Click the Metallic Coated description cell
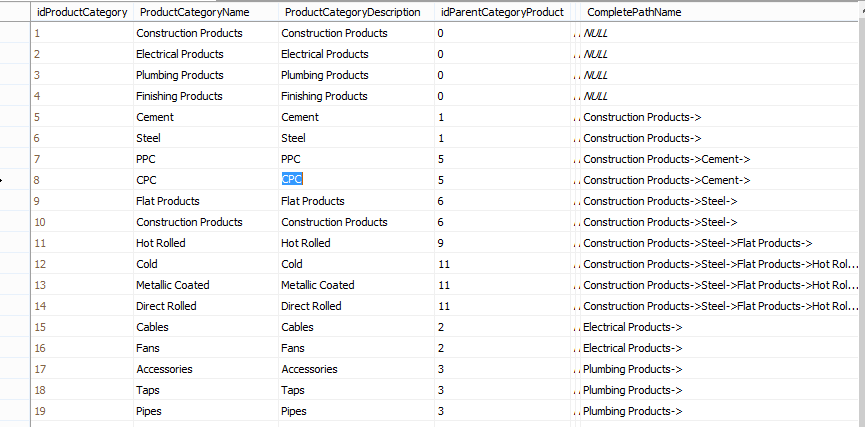The height and width of the screenshot is (427, 865). point(317,285)
